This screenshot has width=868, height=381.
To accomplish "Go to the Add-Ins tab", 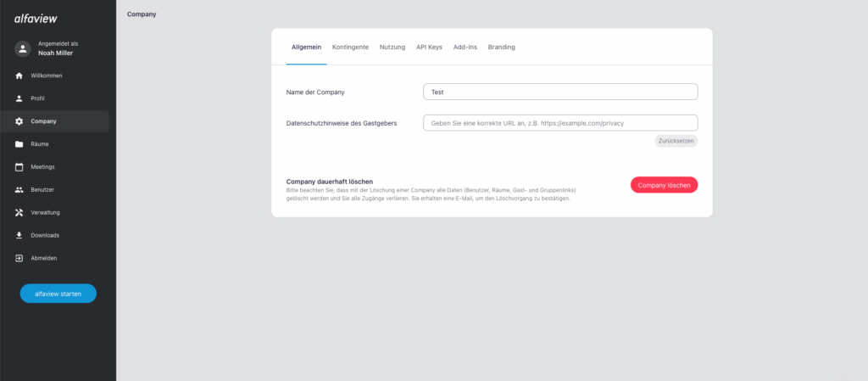I will [x=465, y=47].
